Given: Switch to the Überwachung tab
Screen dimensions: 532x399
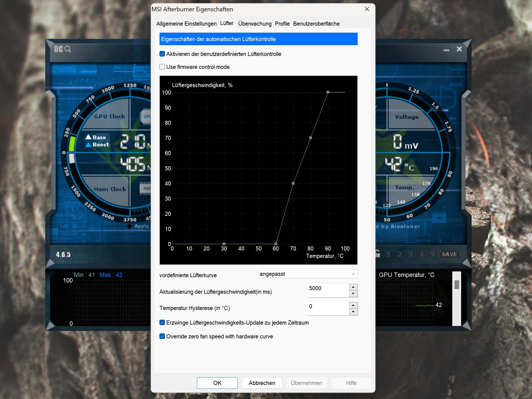Looking at the screenshot, I should click(255, 24).
